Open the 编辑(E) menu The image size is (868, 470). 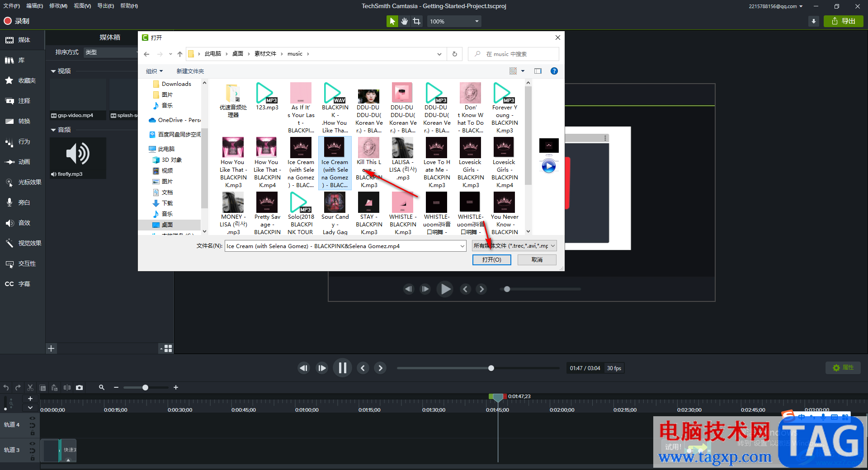tap(35, 6)
